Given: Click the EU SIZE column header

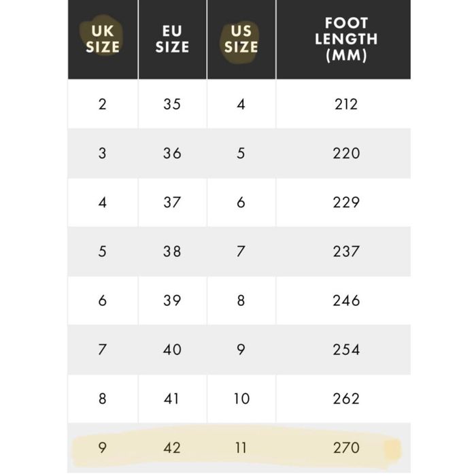Looking at the screenshot, I should pos(172,39).
